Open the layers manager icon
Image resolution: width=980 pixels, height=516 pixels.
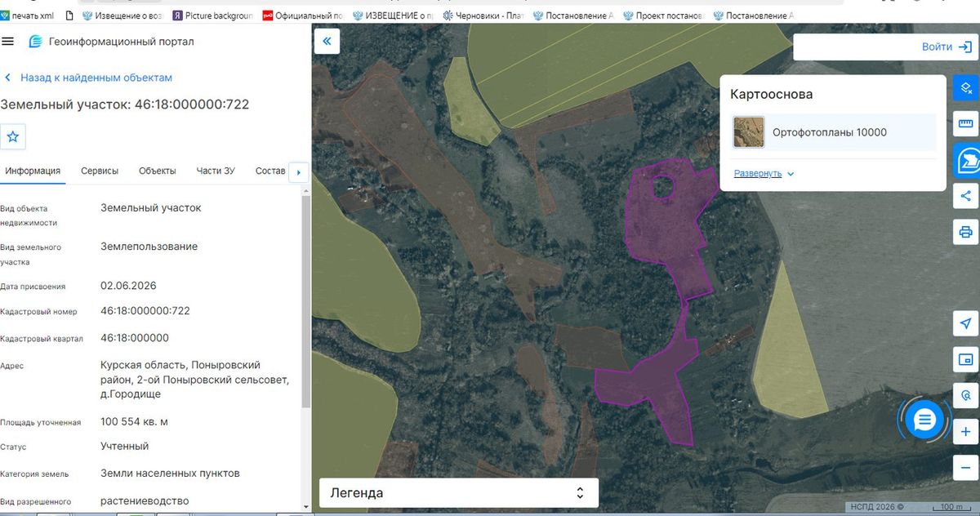[966, 88]
